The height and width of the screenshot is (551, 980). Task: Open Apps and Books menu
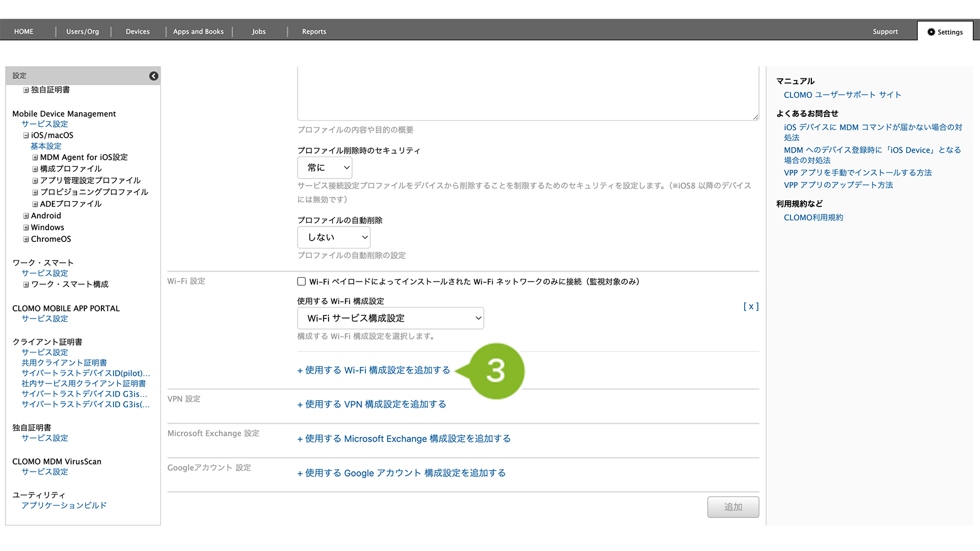click(x=198, y=32)
